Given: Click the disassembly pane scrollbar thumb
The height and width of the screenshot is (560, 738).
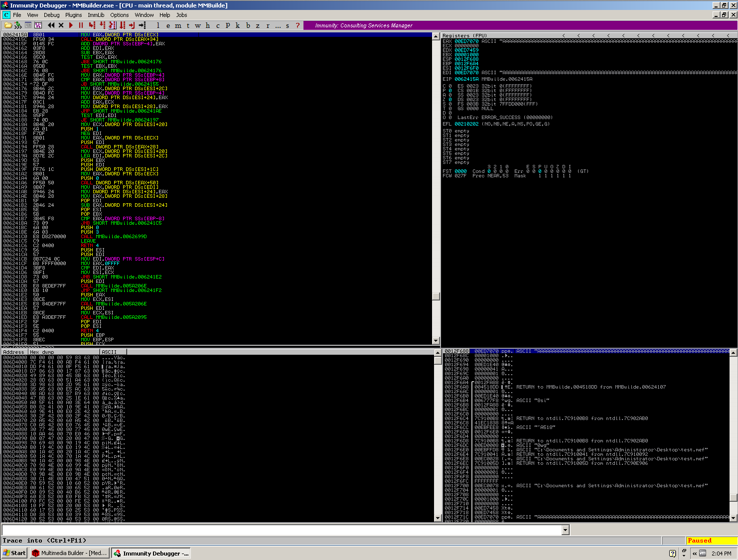Looking at the screenshot, I should [436, 296].
